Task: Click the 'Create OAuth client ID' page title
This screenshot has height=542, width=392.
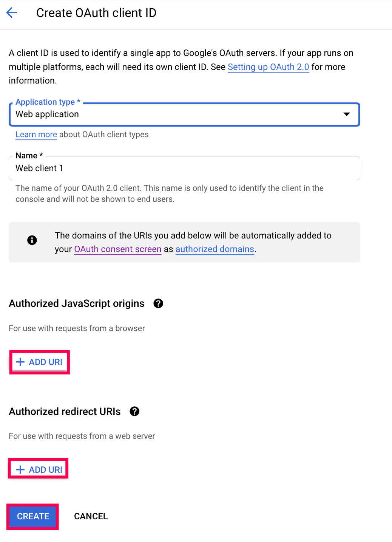Action: [x=96, y=13]
